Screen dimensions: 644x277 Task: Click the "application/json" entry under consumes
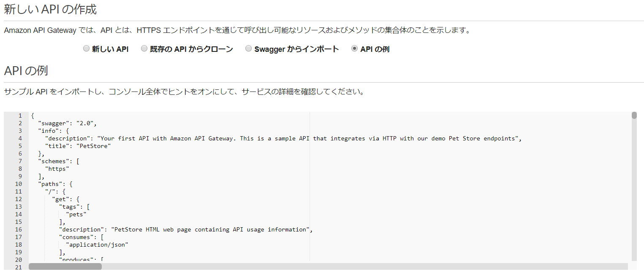(97, 245)
